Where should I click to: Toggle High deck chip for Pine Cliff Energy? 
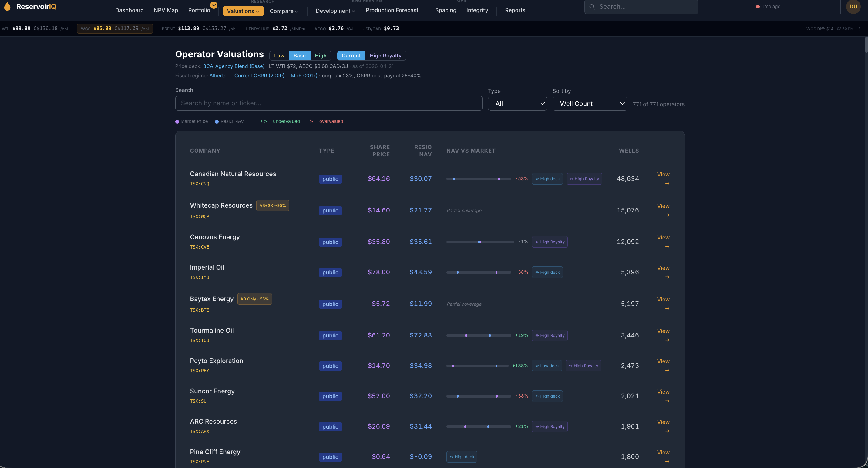click(x=462, y=457)
